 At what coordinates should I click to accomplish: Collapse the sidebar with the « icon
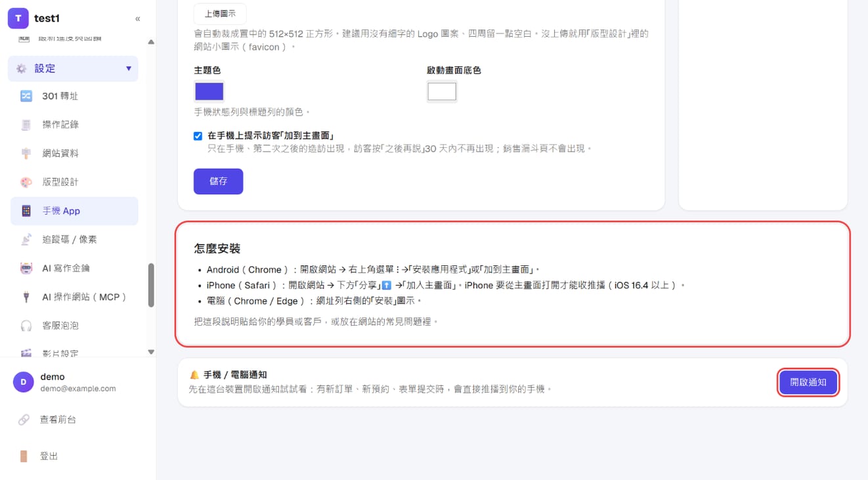click(137, 19)
